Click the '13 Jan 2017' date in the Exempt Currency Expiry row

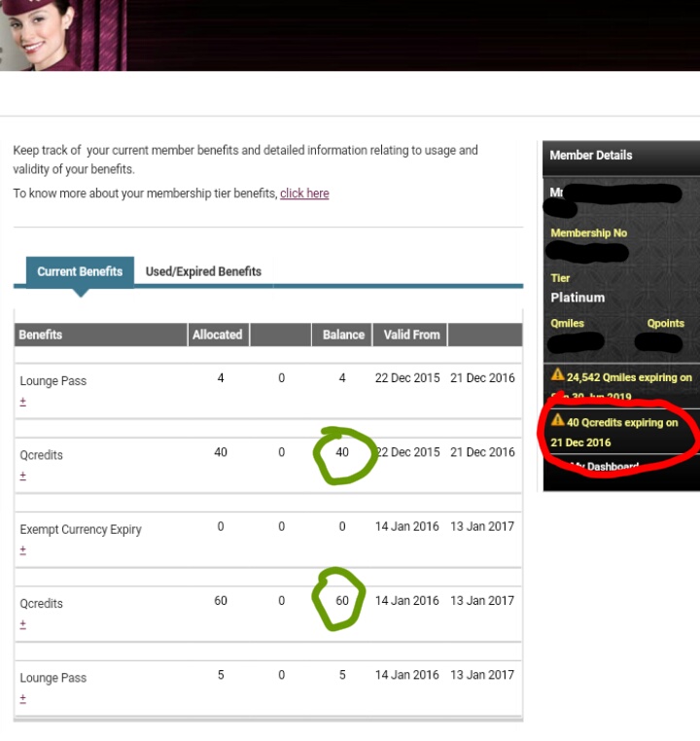(482, 526)
